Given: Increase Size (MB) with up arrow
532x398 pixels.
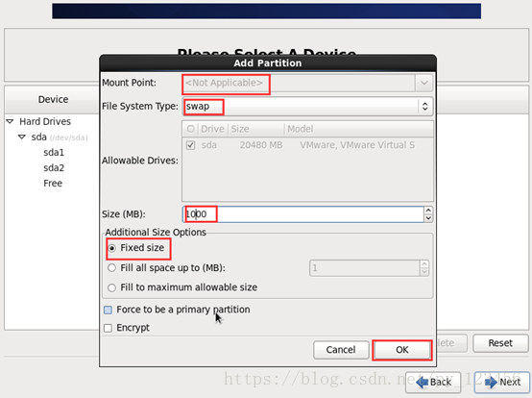Looking at the screenshot, I should click(x=428, y=211).
